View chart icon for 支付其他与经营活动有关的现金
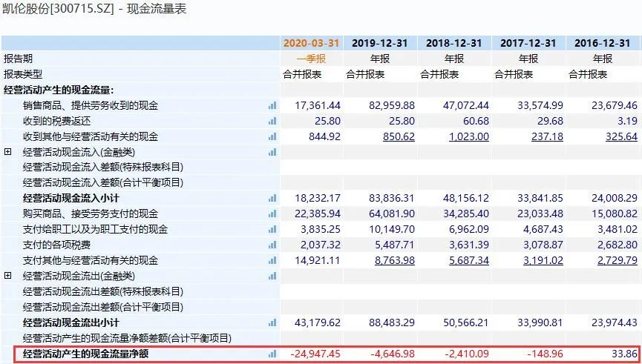 (272, 261)
